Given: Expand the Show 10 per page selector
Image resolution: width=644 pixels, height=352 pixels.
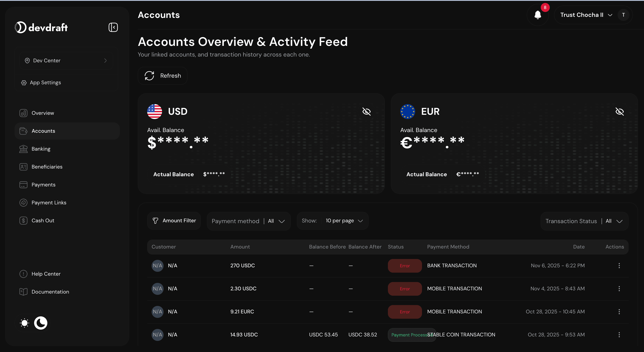Looking at the screenshot, I should (x=345, y=221).
